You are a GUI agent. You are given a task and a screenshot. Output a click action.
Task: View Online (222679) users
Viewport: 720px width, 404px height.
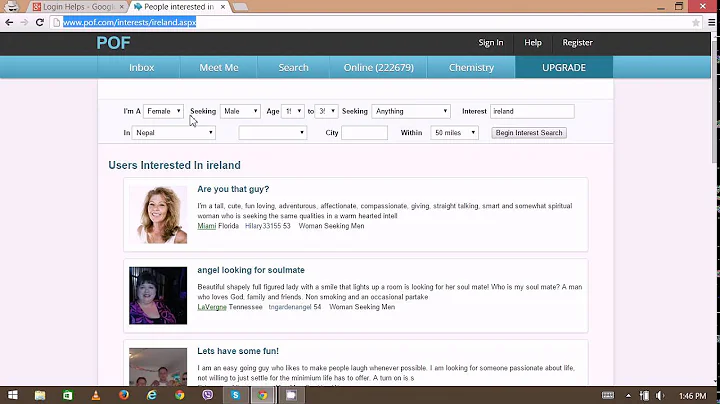coord(378,67)
